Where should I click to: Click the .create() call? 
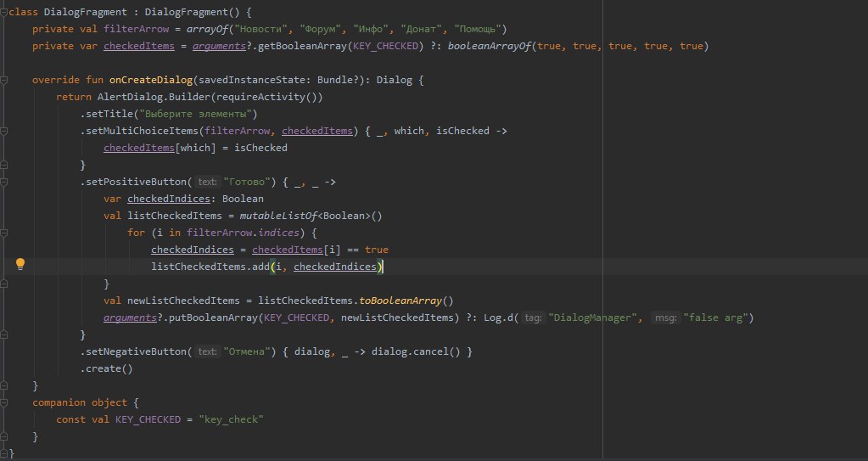[x=106, y=369]
